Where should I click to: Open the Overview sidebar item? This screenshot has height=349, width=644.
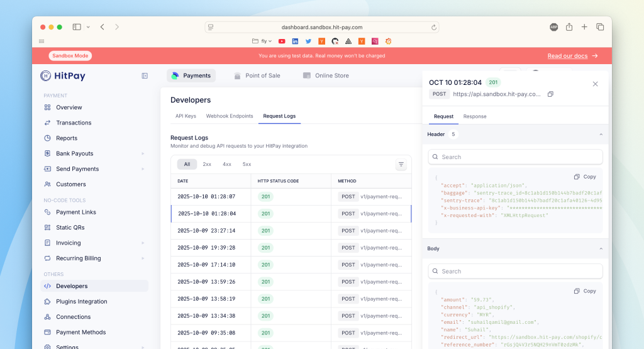[x=69, y=107]
